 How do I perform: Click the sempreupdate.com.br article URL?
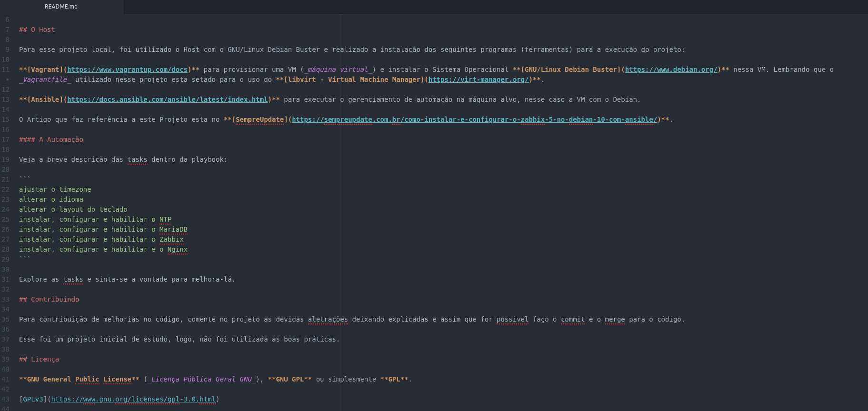pos(475,119)
